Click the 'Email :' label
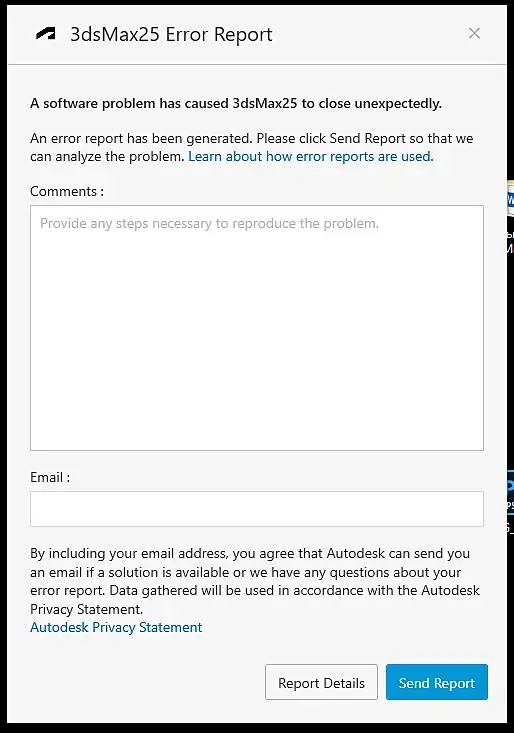The image size is (514, 733). point(50,477)
